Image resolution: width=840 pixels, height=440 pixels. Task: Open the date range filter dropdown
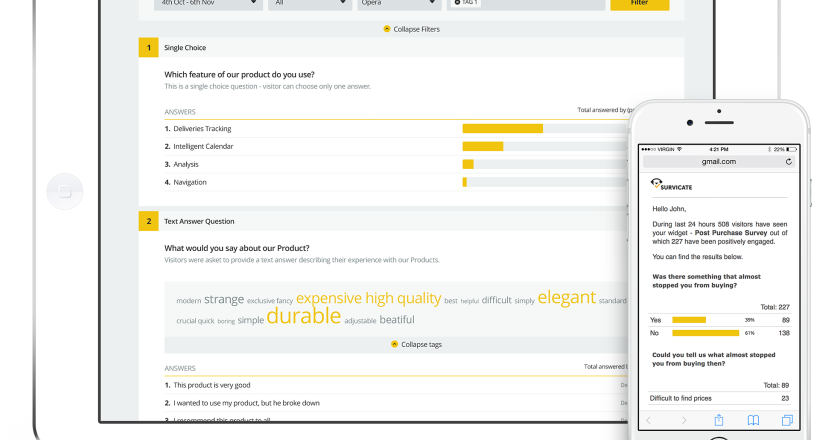(x=208, y=3)
